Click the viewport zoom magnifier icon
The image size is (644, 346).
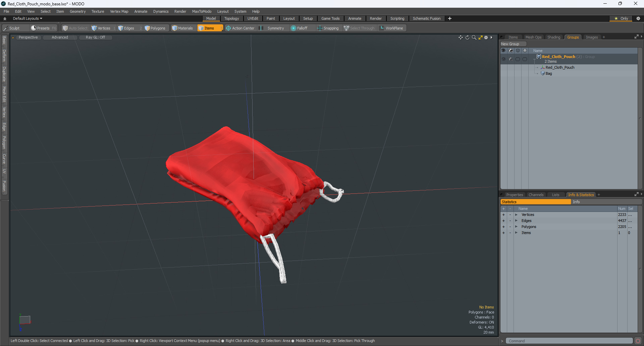pos(474,38)
